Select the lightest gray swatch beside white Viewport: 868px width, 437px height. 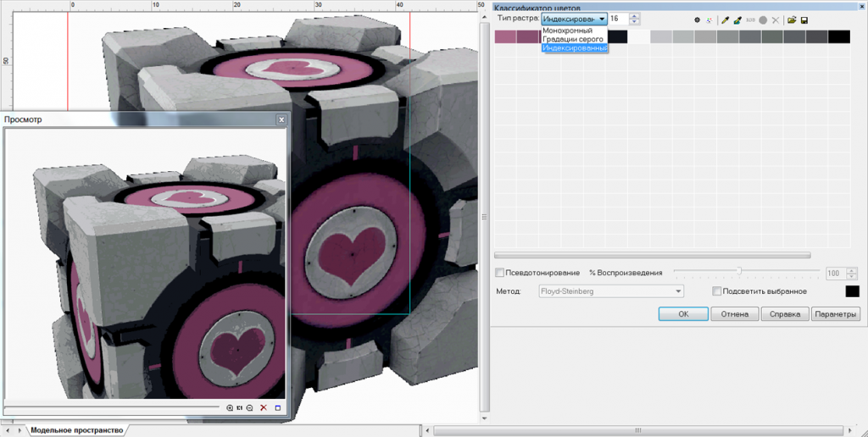coord(661,36)
